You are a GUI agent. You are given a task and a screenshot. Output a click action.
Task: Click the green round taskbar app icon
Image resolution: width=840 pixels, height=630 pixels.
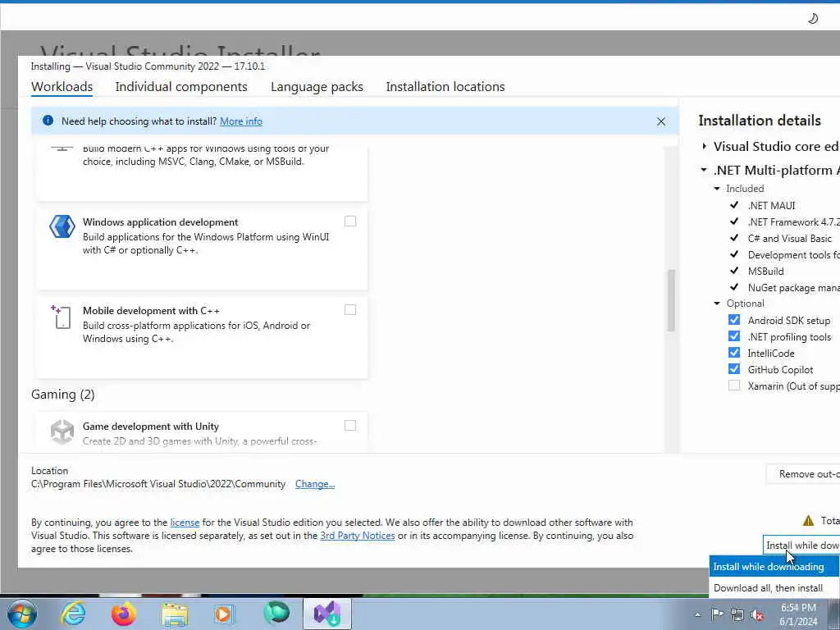tap(276, 614)
